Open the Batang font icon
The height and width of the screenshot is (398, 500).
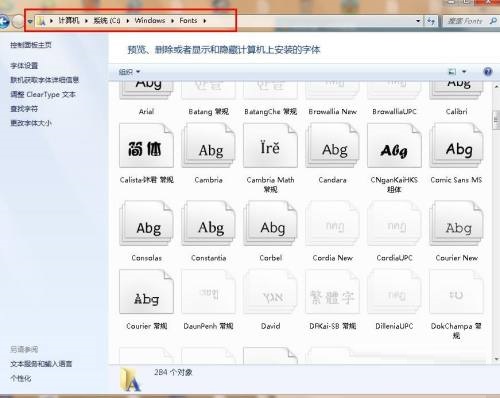pos(208,91)
